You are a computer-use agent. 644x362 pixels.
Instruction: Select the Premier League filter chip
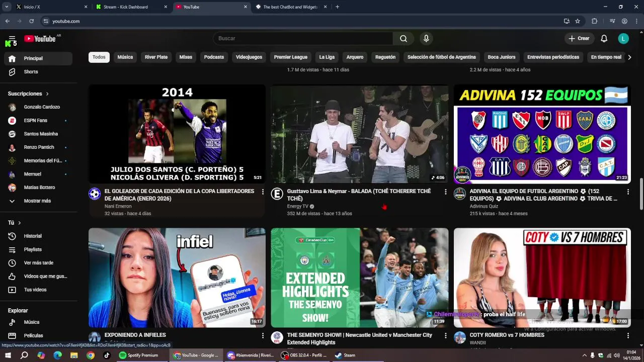(x=291, y=57)
